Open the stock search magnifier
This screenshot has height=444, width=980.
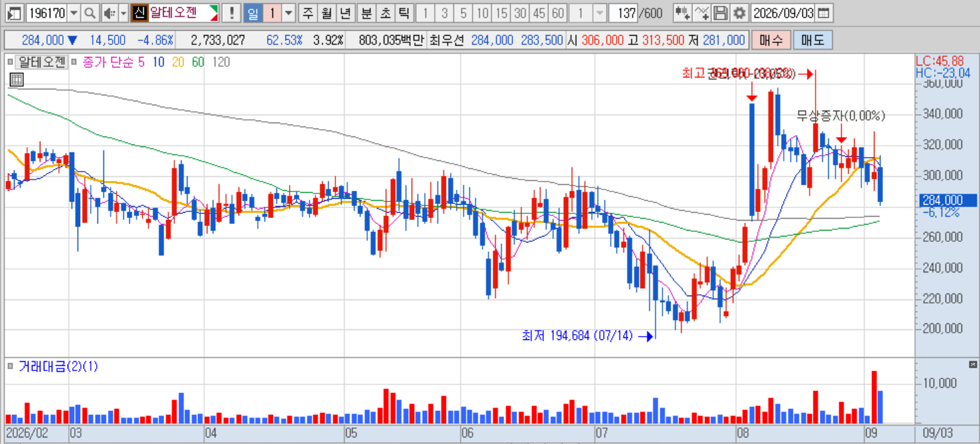[x=89, y=13]
